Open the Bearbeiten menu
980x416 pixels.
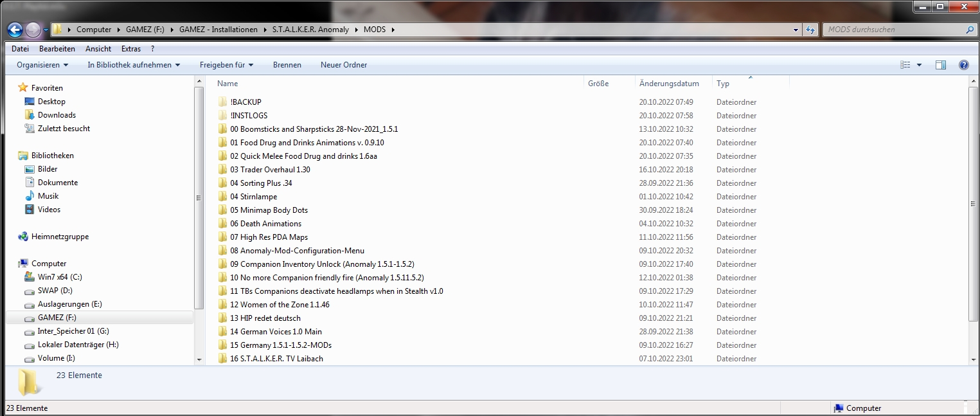click(57, 49)
